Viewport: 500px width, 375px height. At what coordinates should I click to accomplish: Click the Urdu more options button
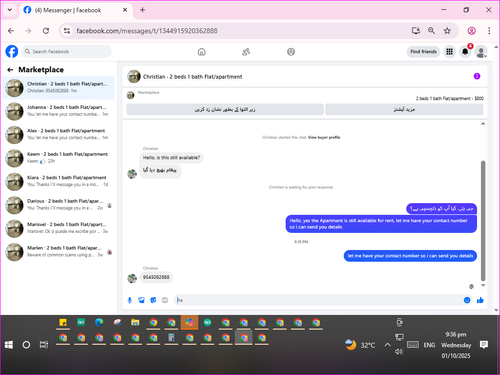point(404,109)
